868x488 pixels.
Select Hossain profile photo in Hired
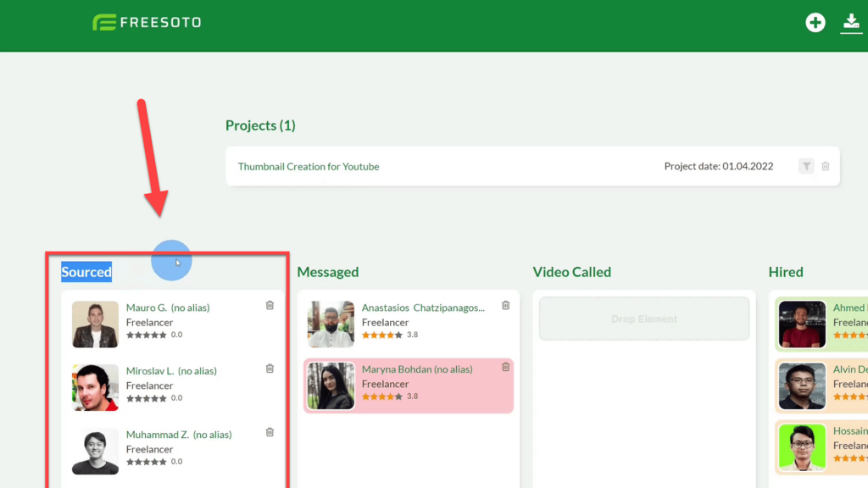(x=802, y=447)
